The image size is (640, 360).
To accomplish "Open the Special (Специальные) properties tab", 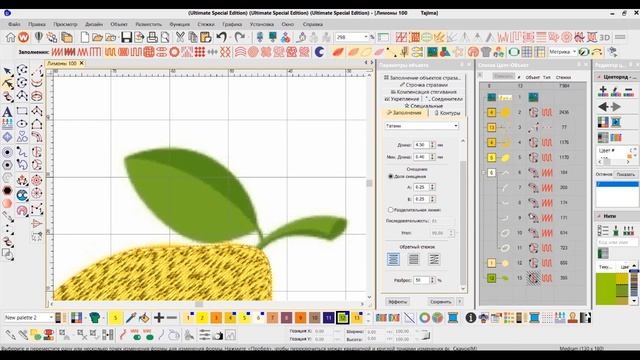I will pos(424,106).
